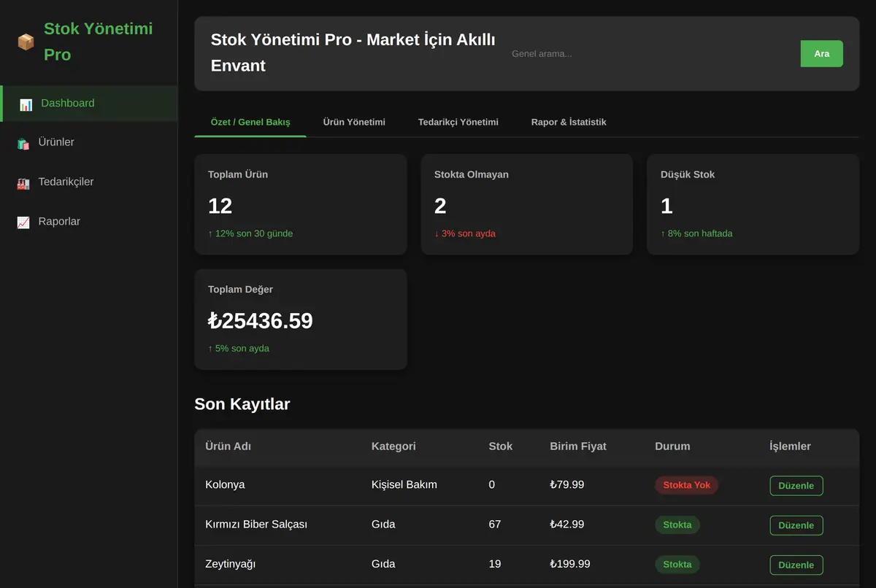Image resolution: width=876 pixels, height=588 pixels.
Task: Open the Toplam Değer stat card
Action: tap(301, 320)
